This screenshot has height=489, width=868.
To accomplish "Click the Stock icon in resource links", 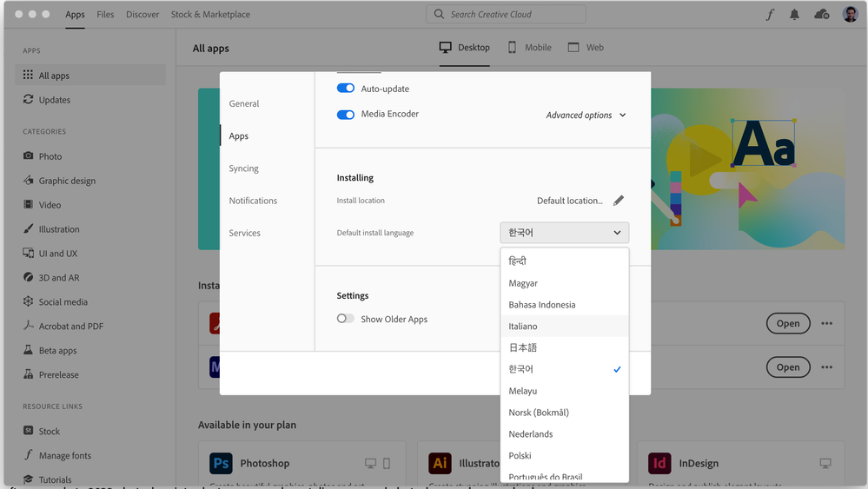I will pos(28,430).
